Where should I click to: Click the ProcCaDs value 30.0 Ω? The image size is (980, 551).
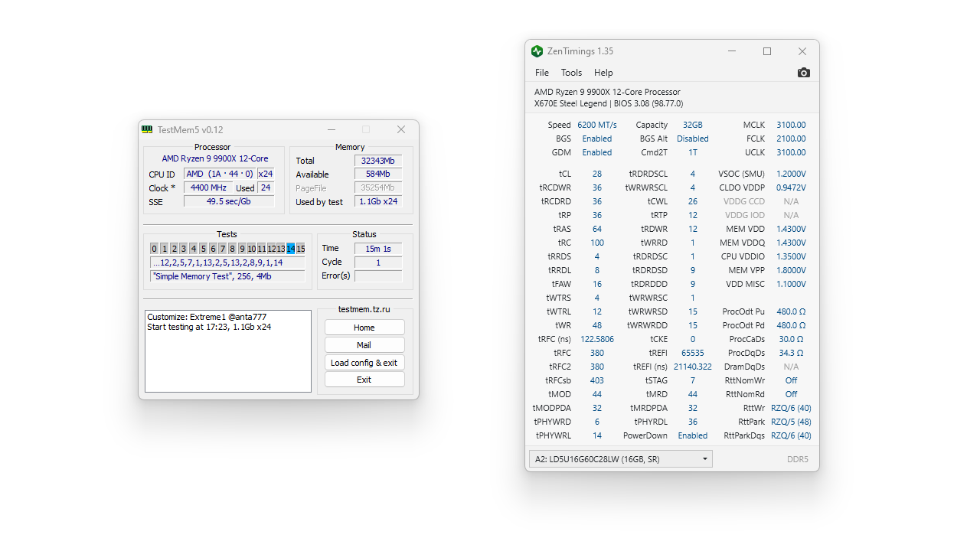[x=791, y=339]
